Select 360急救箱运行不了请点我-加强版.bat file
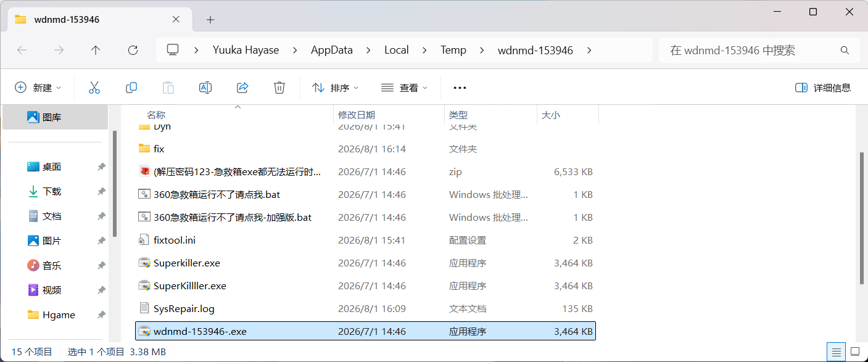 (233, 217)
